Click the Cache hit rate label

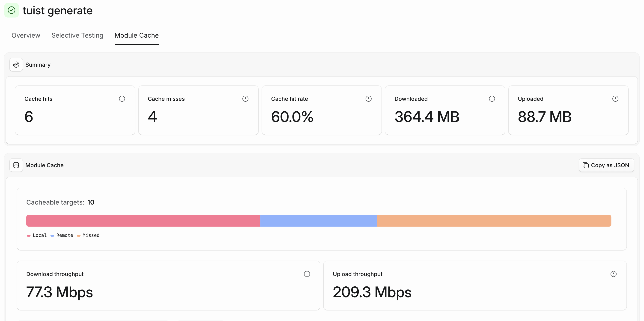[x=289, y=99]
